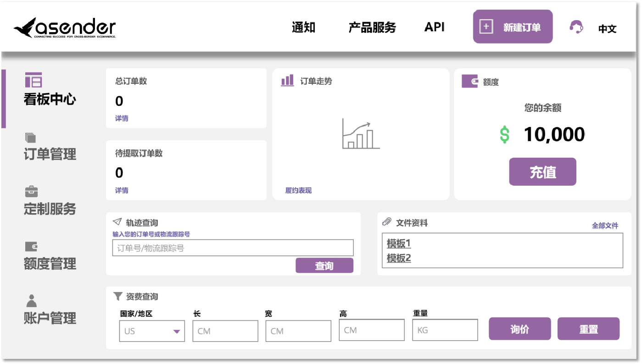This screenshot has width=642, height=364.
Task: Click the 订单号/物流跟踪号 input field
Action: [x=233, y=248]
